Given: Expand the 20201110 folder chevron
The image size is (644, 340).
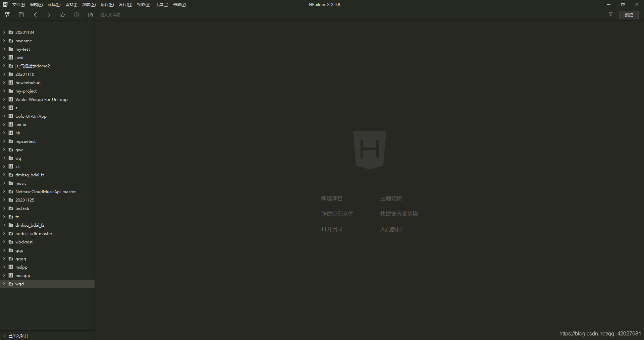Looking at the screenshot, I should coord(4,74).
